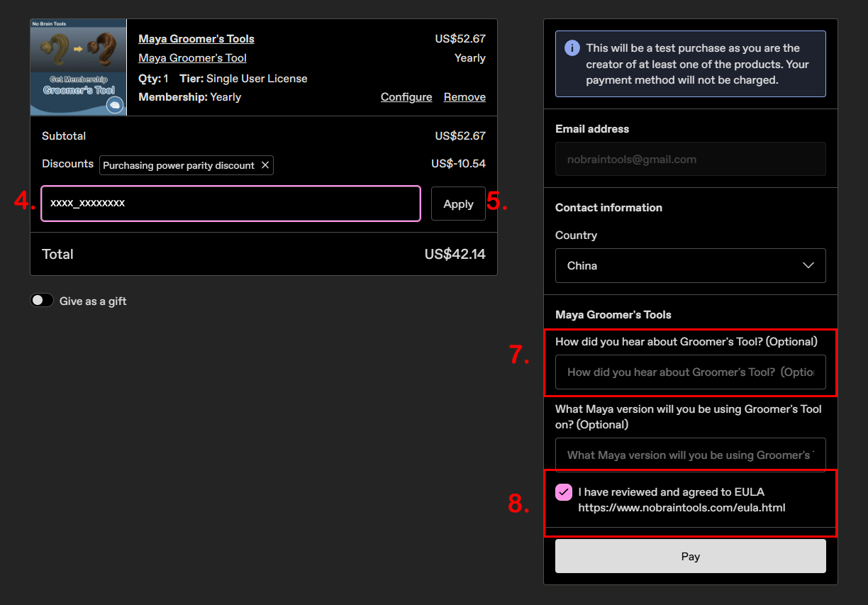Open the Maya Groomer's Tool variant link
This screenshot has height=605, width=868.
[x=193, y=58]
